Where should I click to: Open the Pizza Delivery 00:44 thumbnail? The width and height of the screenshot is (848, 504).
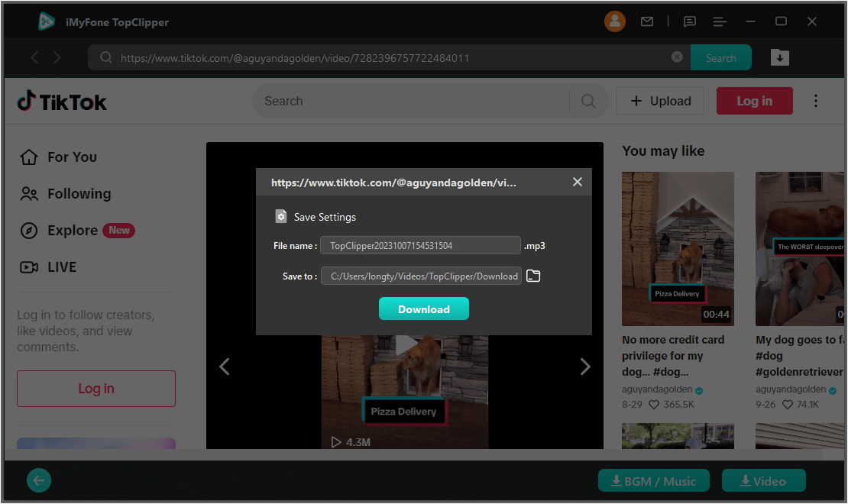click(x=678, y=249)
